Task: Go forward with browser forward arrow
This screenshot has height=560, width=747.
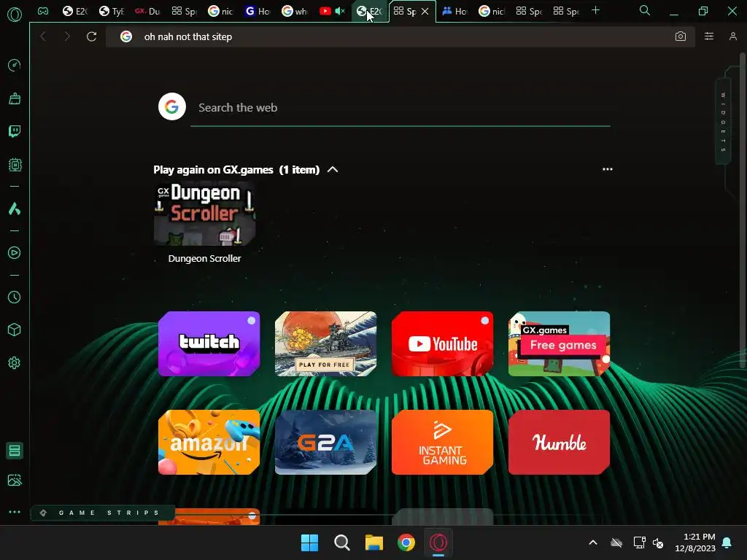Action: pyautogui.click(x=66, y=36)
